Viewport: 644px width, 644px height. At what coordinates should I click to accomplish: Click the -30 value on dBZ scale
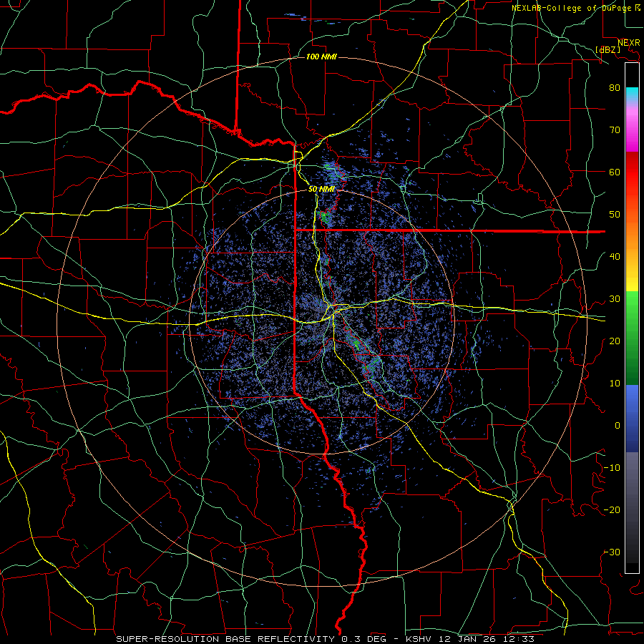pyautogui.click(x=612, y=552)
